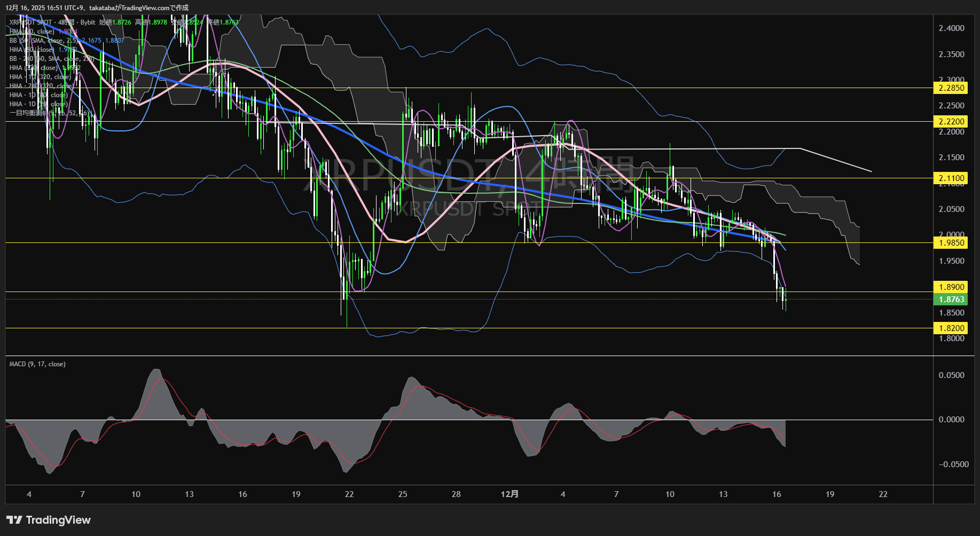Click the yellow 2.2850 price level tag

pyautogui.click(x=951, y=88)
